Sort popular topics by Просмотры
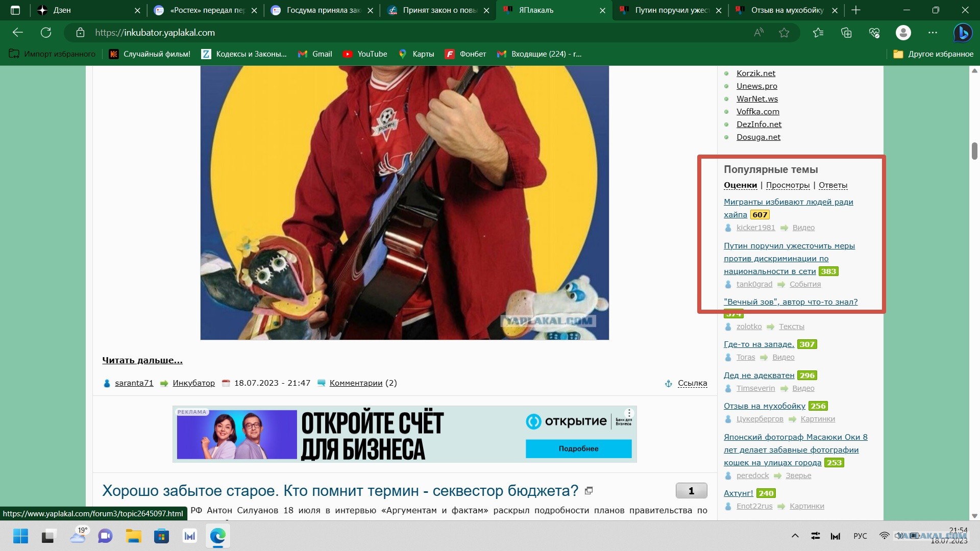 (x=788, y=185)
